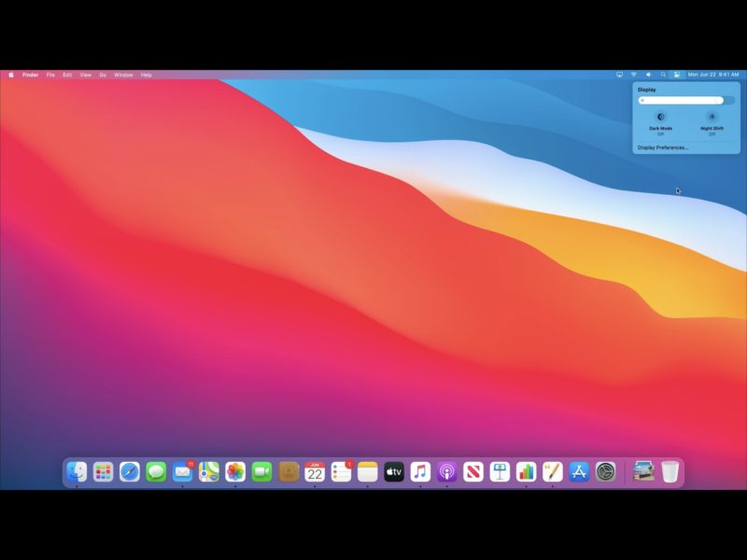Open the Notes app in the Dock
Viewport: 747px width, 560px height.
[367, 472]
